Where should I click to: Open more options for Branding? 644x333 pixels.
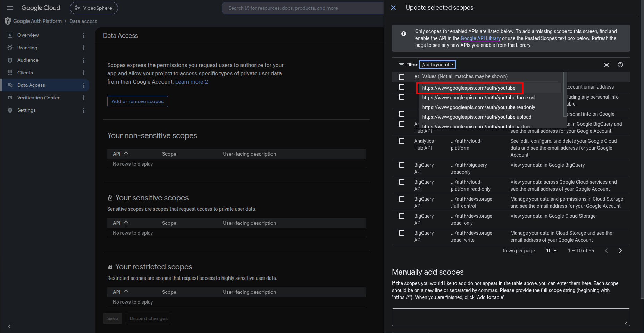84,48
